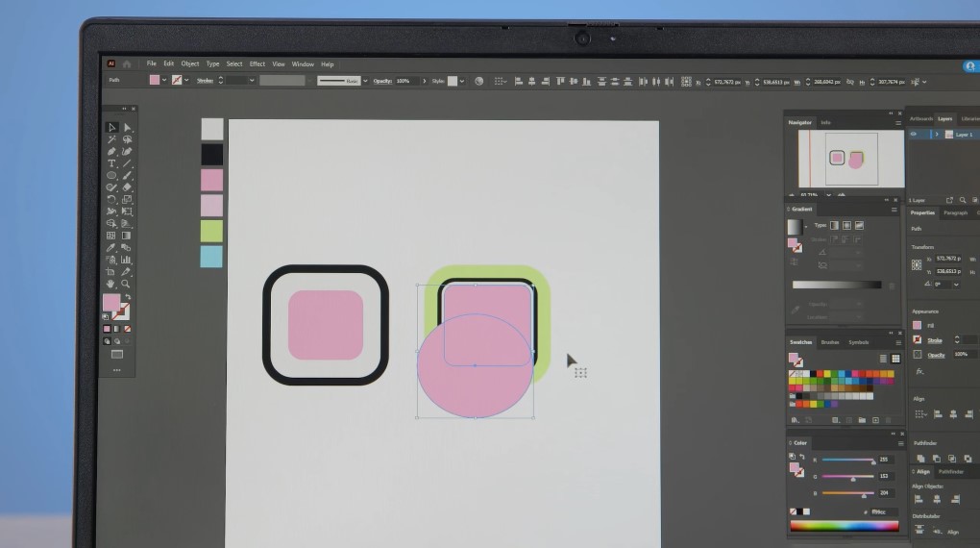
Task: Open the Object menu
Action: click(190, 63)
